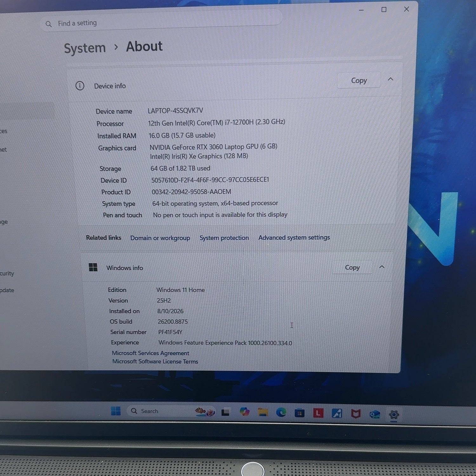The width and height of the screenshot is (476, 476).
Task: Open the Microsoft Services Agreement
Action: point(150,353)
